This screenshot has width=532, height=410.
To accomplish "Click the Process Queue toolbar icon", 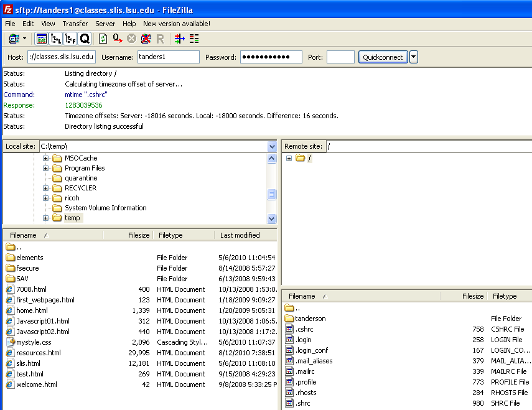I will [117, 39].
